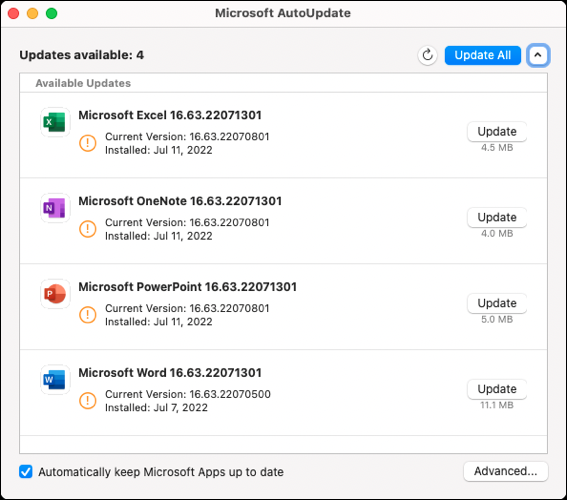The image size is (567, 500).
Task: Select the Microsoft Word 16.63.22071301 title
Action: (x=170, y=373)
